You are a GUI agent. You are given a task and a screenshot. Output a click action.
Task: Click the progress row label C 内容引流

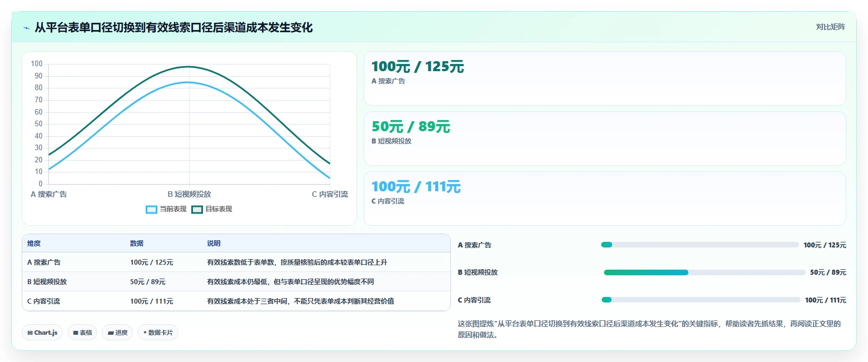pos(474,300)
